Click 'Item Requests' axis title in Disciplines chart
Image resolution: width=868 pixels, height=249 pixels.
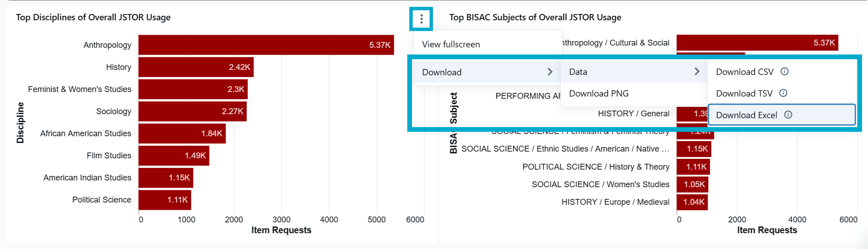tap(281, 230)
